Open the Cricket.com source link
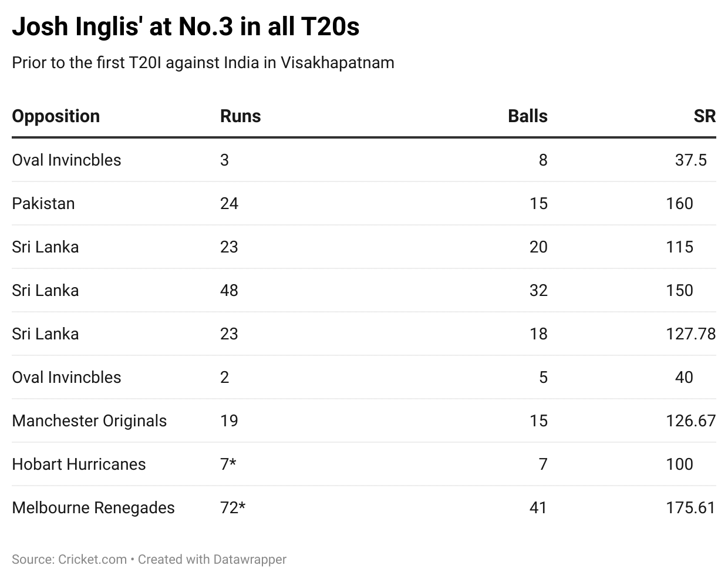The height and width of the screenshot is (579, 728). (x=92, y=559)
